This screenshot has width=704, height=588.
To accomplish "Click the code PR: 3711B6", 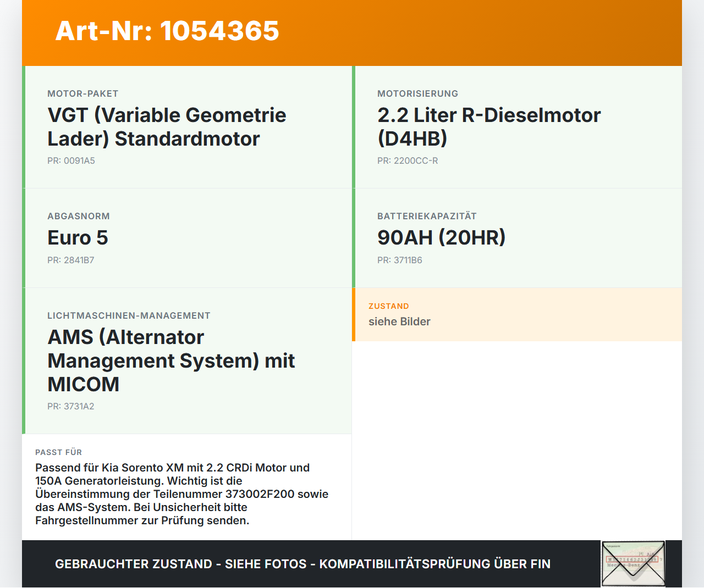I will (x=400, y=260).
